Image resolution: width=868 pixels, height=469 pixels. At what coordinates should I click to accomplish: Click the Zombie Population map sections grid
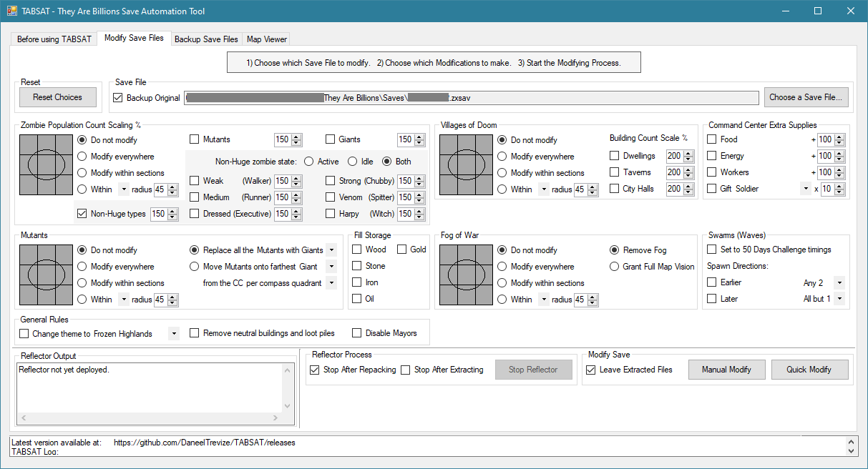[x=46, y=164]
